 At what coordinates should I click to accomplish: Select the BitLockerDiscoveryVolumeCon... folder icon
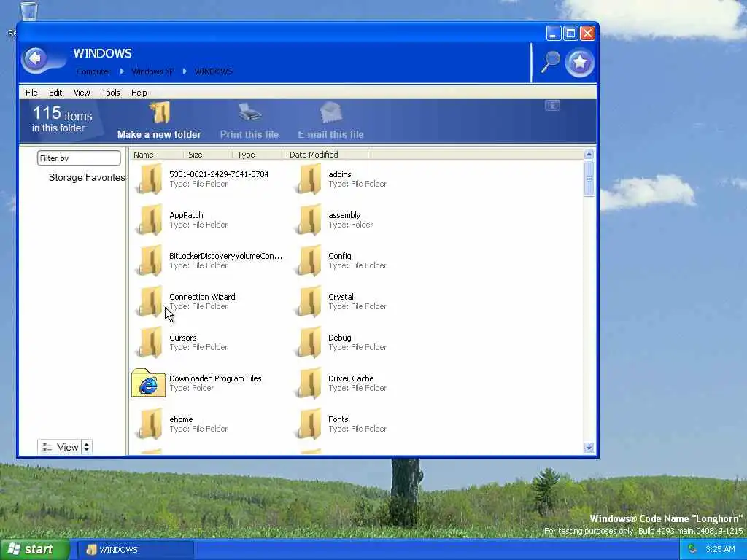pos(149,261)
